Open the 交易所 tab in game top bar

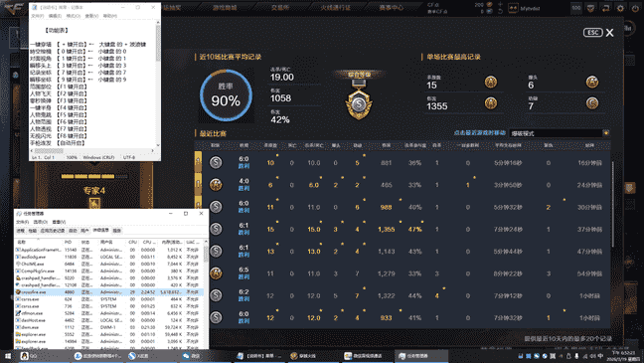tap(280, 7)
